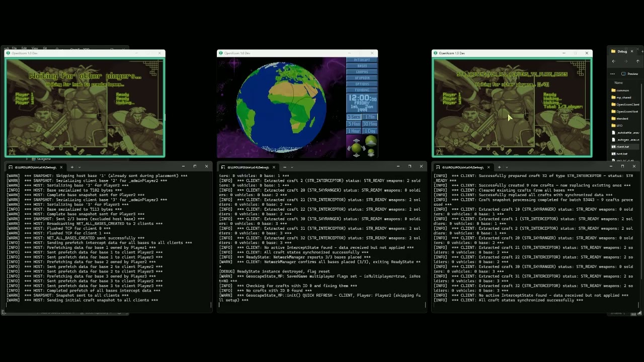This screenshot has width=644, height=362.
Task: Set game speed to 1 Day
Action: (370, 131)
